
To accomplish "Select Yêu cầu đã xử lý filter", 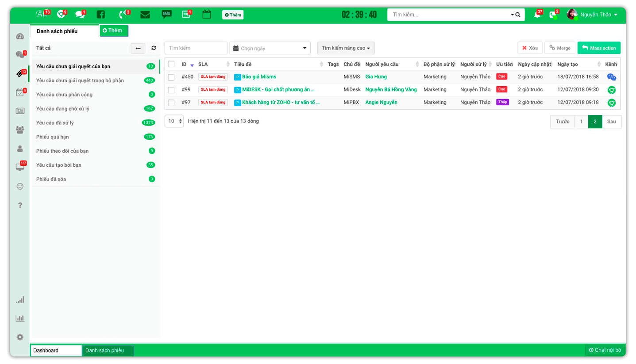I will [96, 123].
